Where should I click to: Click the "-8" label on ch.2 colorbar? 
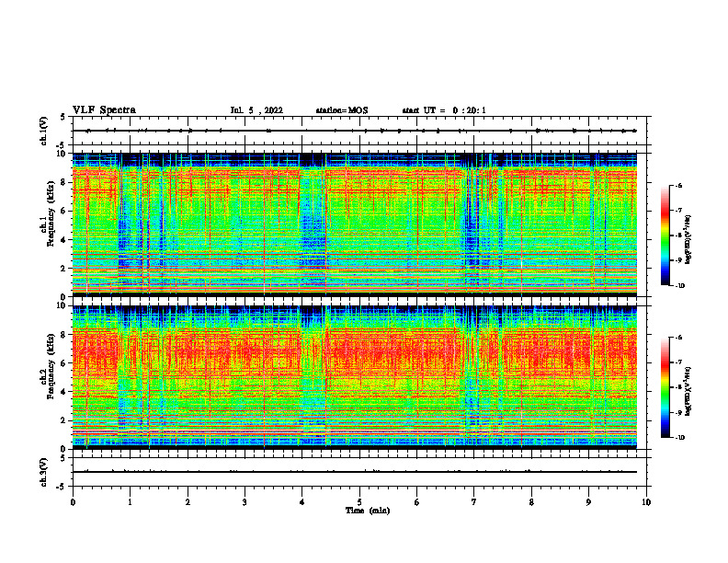(678, 387)
